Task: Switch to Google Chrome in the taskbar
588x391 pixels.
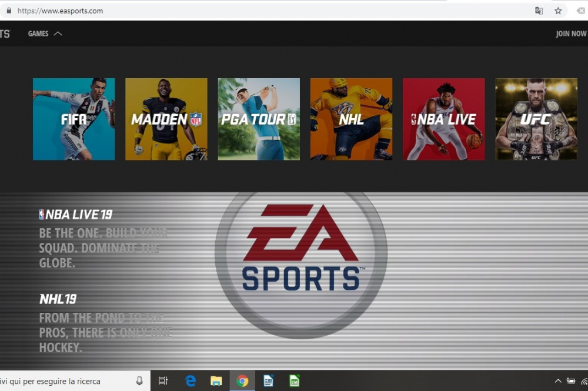Action: pyautogui.click(x=242, y=381)
